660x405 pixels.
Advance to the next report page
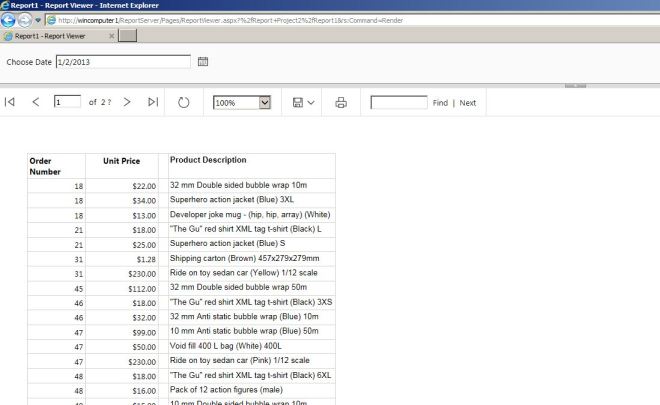pyautogui.click(x=127, y=102)
